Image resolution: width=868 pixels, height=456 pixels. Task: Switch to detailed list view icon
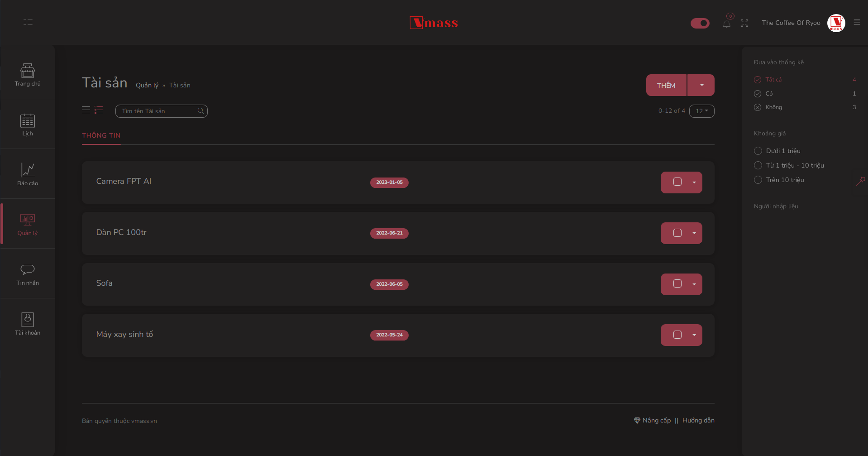[99, 110]
